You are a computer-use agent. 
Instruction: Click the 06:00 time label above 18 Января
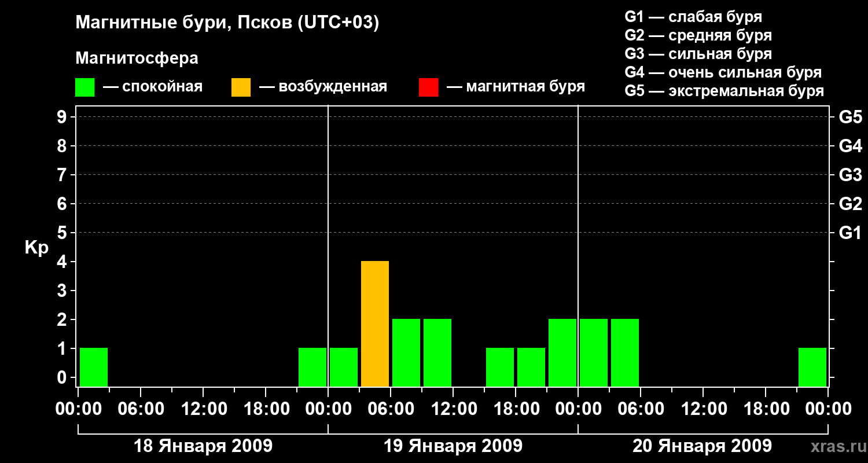[141, 409]
